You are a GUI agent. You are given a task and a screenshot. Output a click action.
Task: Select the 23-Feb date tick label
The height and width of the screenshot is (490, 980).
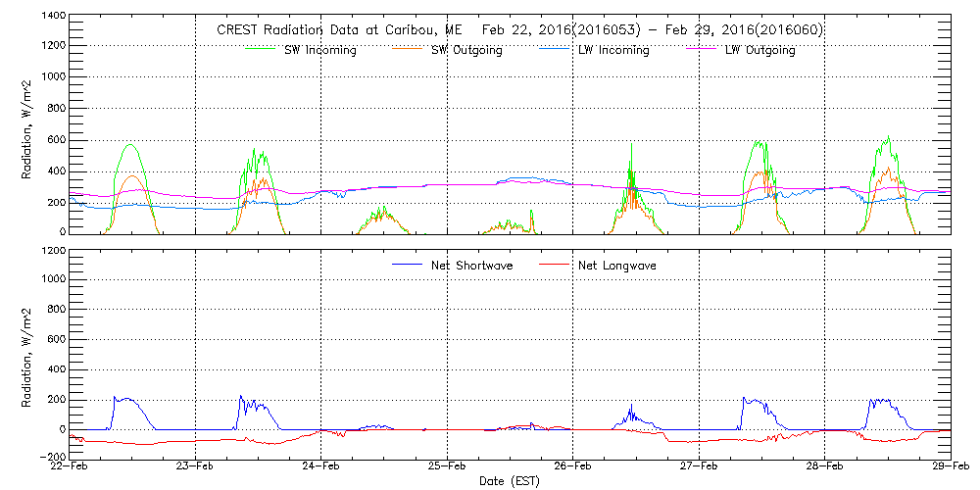[195, 467]
